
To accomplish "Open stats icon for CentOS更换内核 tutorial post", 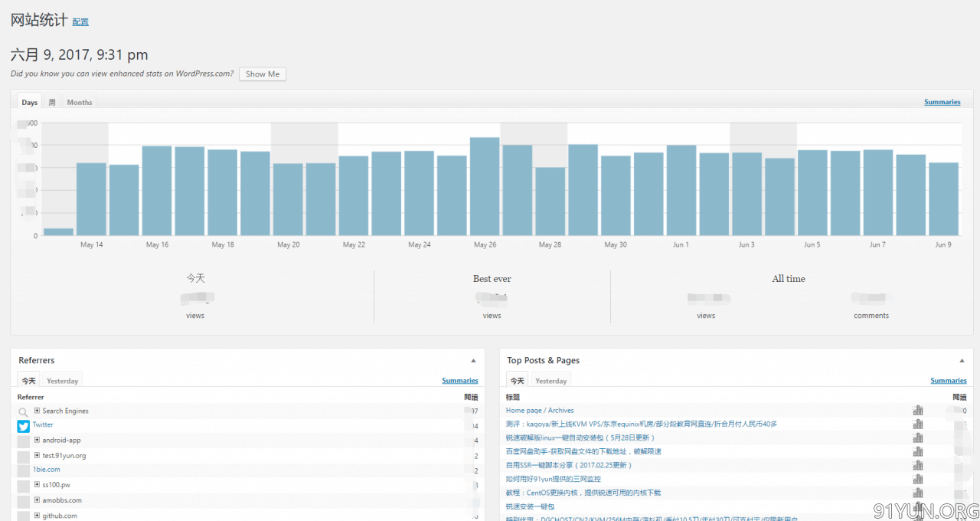I will tap(917, 493).
